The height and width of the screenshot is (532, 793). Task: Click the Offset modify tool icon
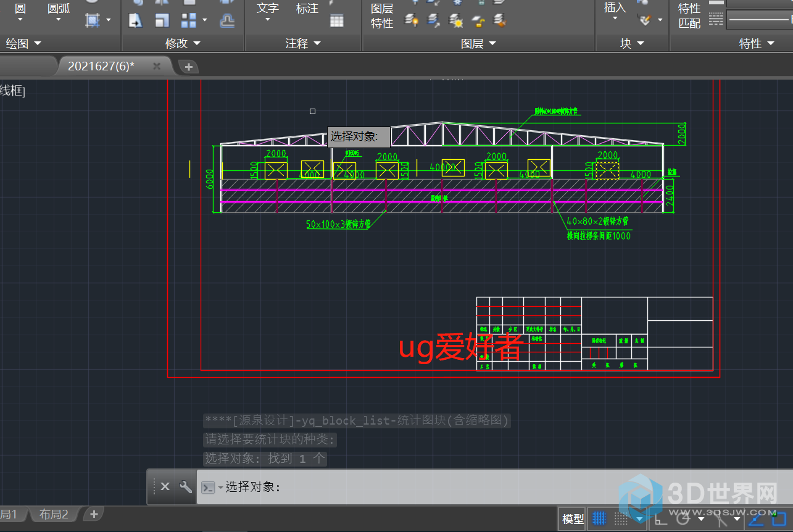coord(227,21)
